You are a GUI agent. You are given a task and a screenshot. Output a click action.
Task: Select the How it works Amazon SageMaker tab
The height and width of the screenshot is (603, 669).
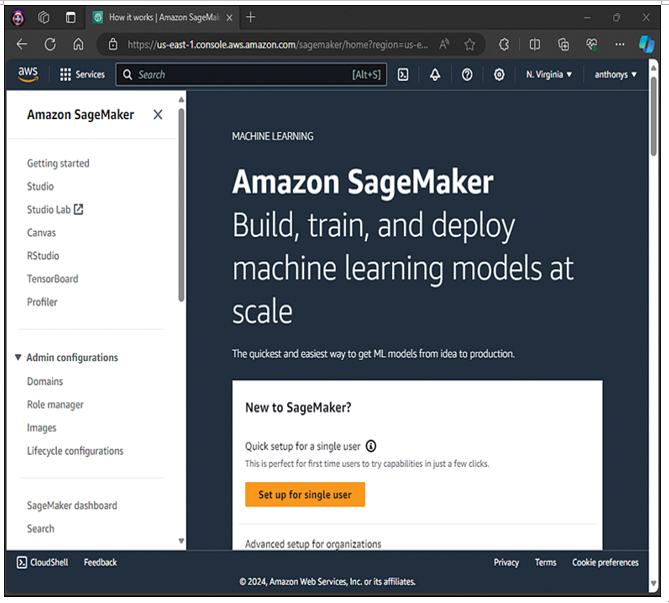164,17
